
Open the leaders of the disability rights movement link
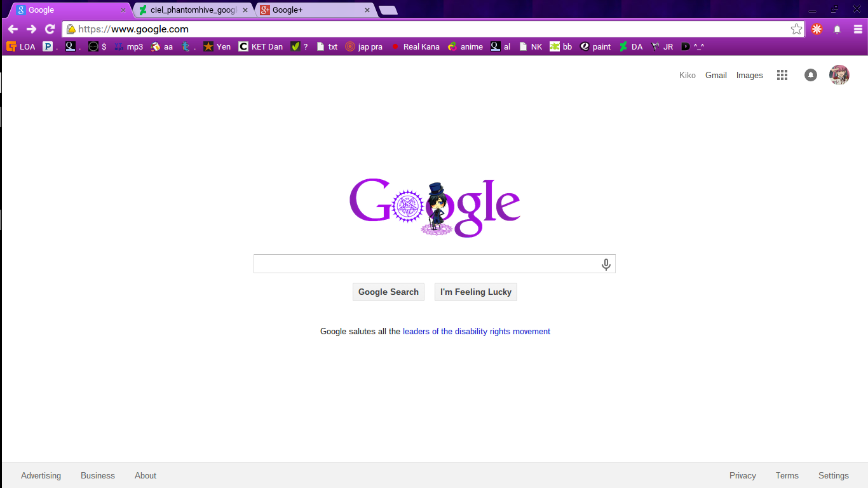(x=477, y=331)
